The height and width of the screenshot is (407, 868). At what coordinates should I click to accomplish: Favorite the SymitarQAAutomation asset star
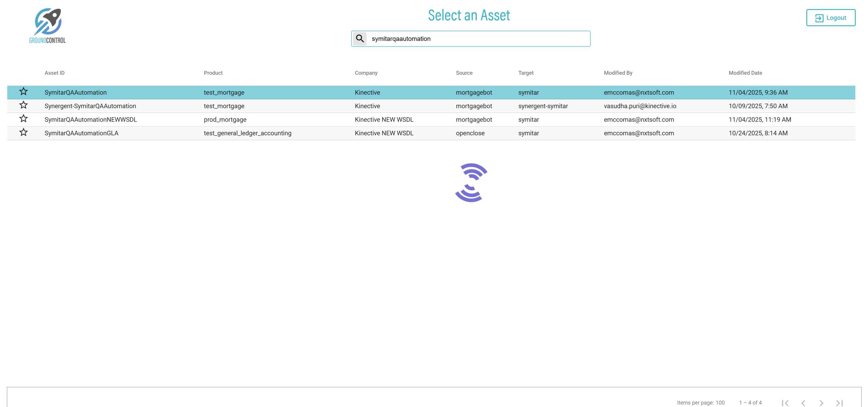23,92
